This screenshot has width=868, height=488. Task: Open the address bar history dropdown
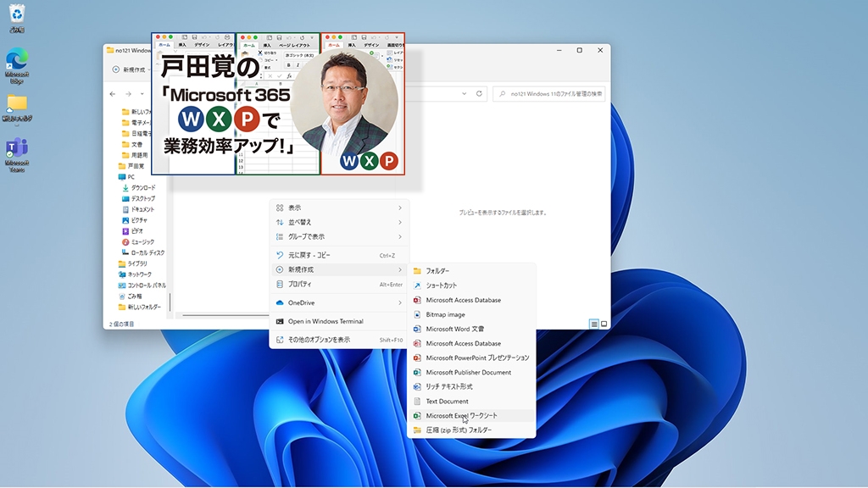click(464, 93)
